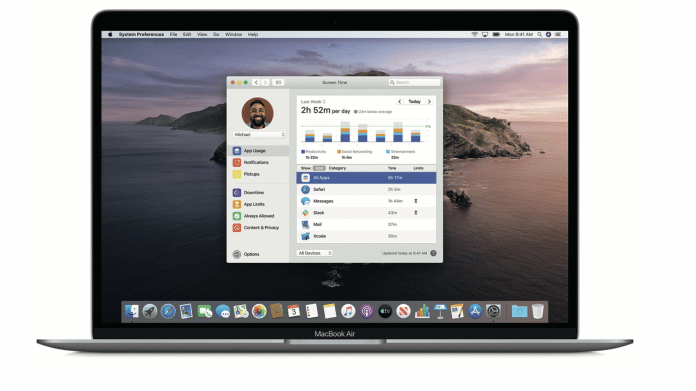Open Calendar from the Dock
The width and height of the screenshot is (696, 391).
pyautogui.click(x=293, y=312)
